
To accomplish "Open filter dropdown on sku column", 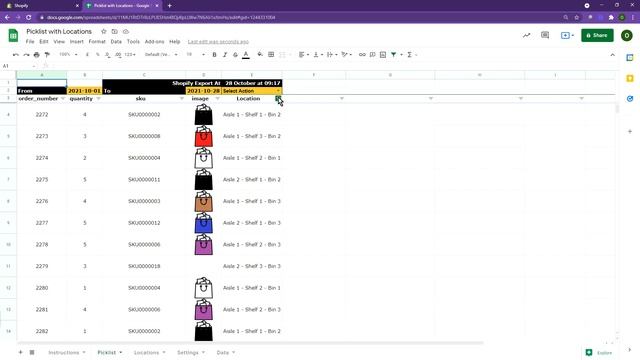I will pos(182,99).
